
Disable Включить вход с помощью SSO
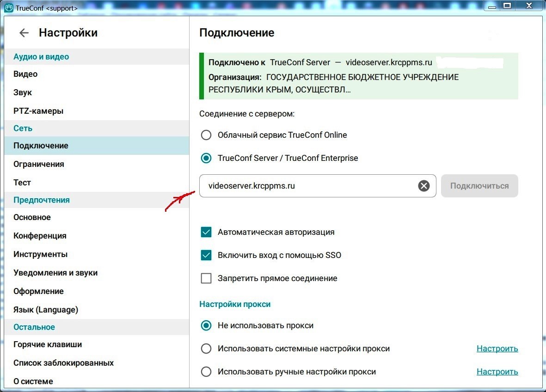[206, 255]
